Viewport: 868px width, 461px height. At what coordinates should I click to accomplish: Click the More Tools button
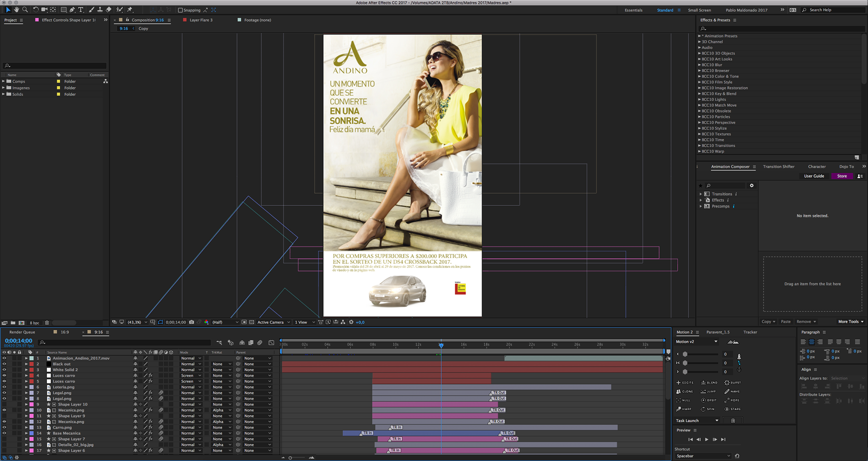851,322
